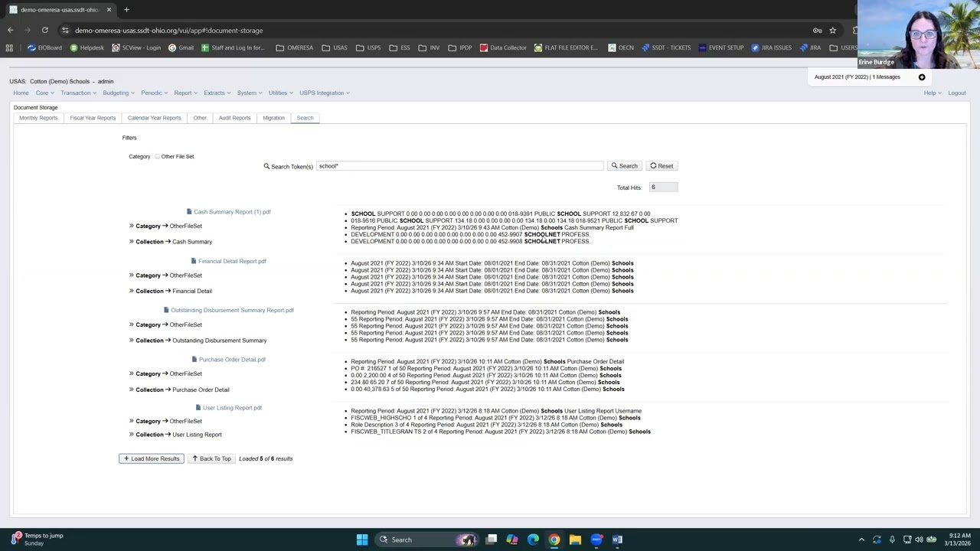Expand Collection chevron for Cash Summary
The width and height of the screenshot is (980, 551).
point(131,242)
